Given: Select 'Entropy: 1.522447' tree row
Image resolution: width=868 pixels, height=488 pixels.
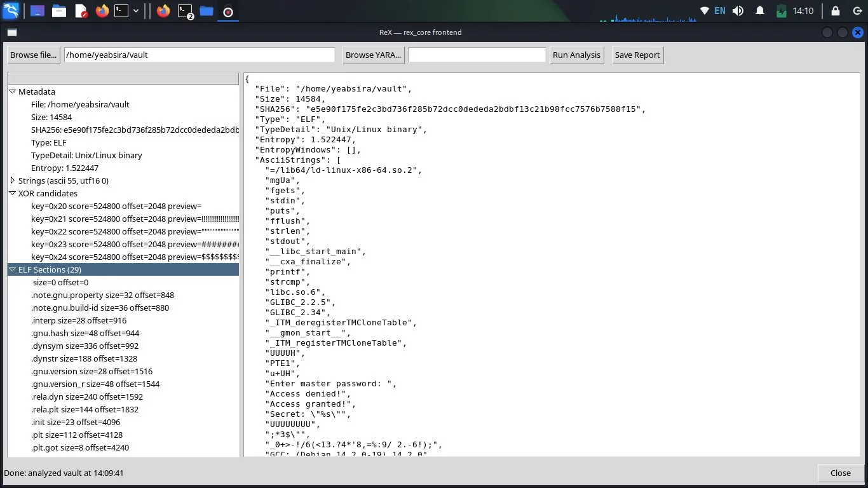Looking at the screenshot, I should (123, 168).
